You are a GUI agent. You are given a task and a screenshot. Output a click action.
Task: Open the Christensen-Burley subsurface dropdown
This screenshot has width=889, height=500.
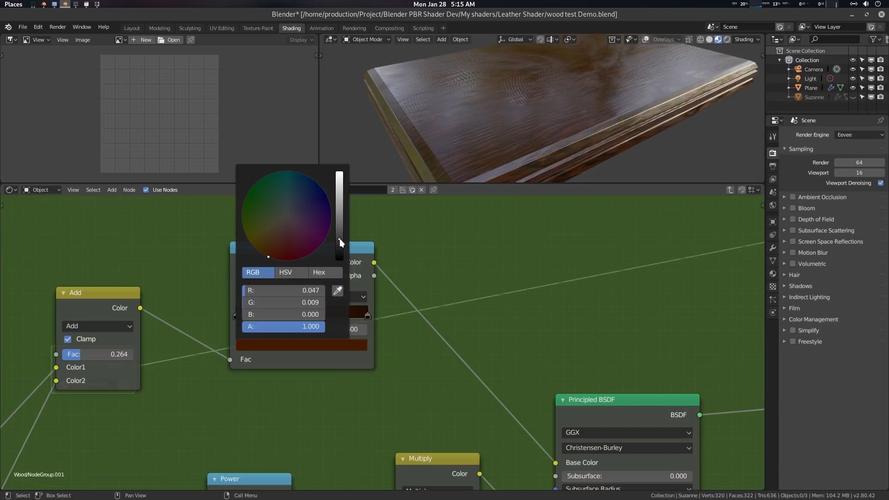(627, 448)
